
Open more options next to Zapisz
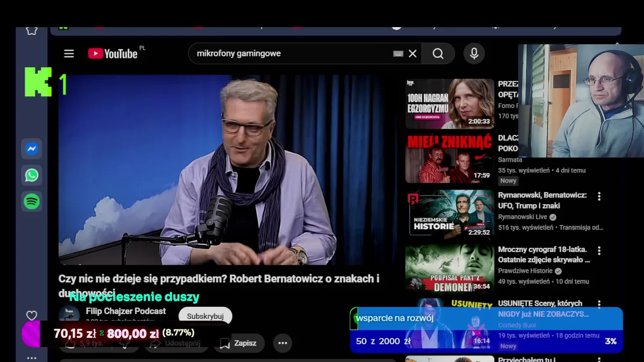[283, 343]
